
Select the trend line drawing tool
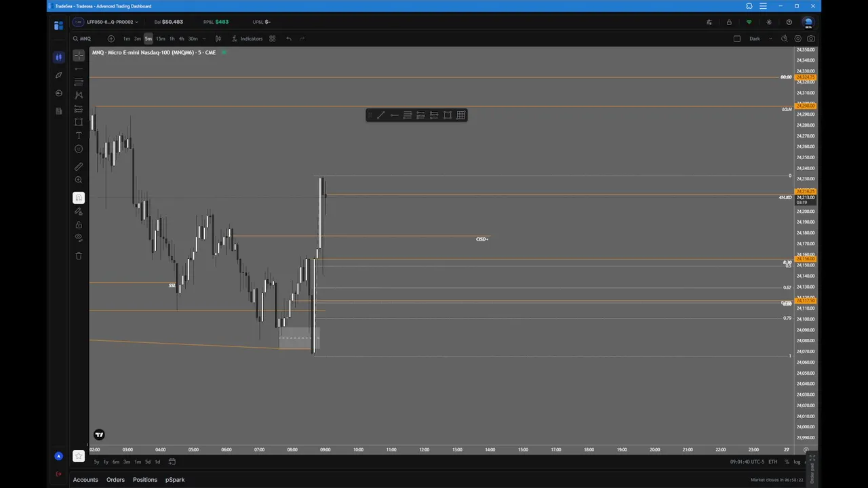[x=79, y=68]
